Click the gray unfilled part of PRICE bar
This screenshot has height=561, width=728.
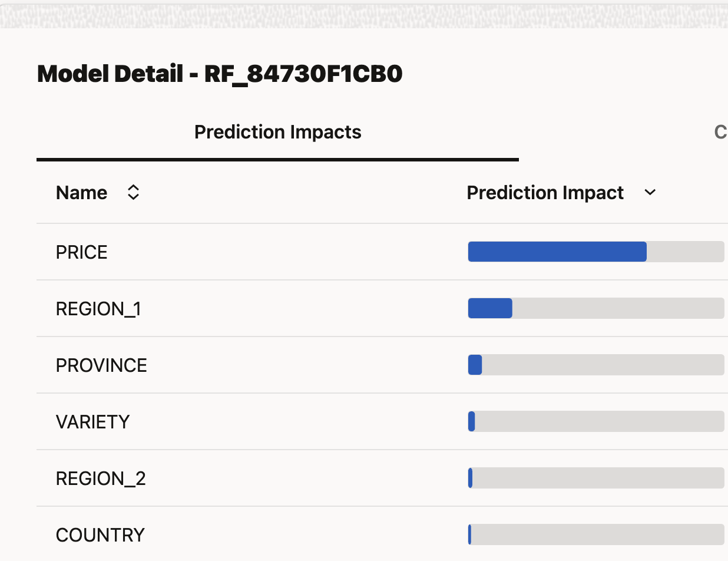[685, 252]
